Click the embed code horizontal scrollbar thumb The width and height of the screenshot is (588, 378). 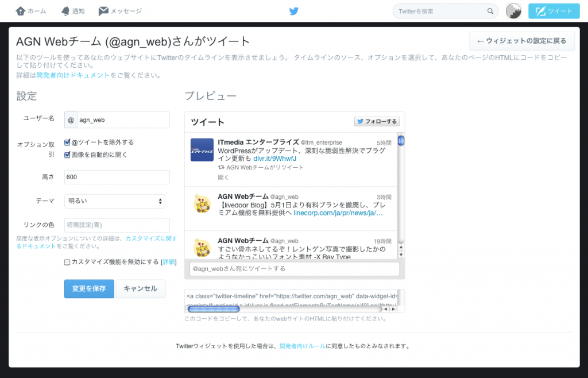pos(214,310)
